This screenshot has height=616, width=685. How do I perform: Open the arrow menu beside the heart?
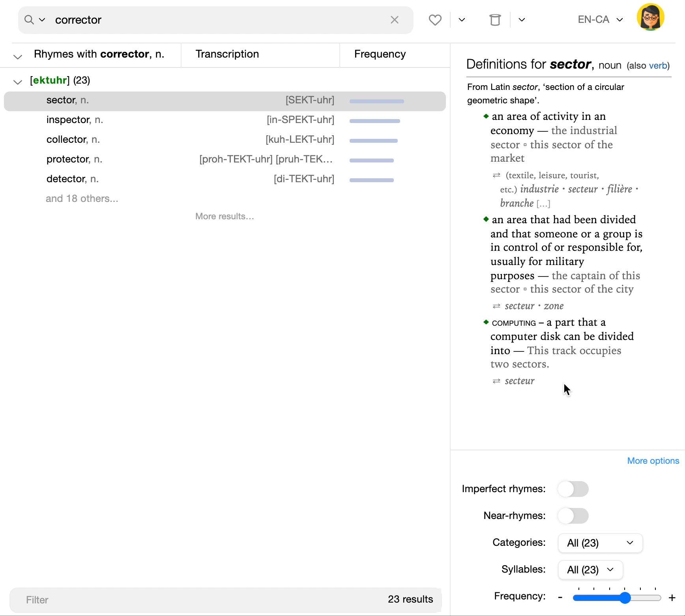462,20
